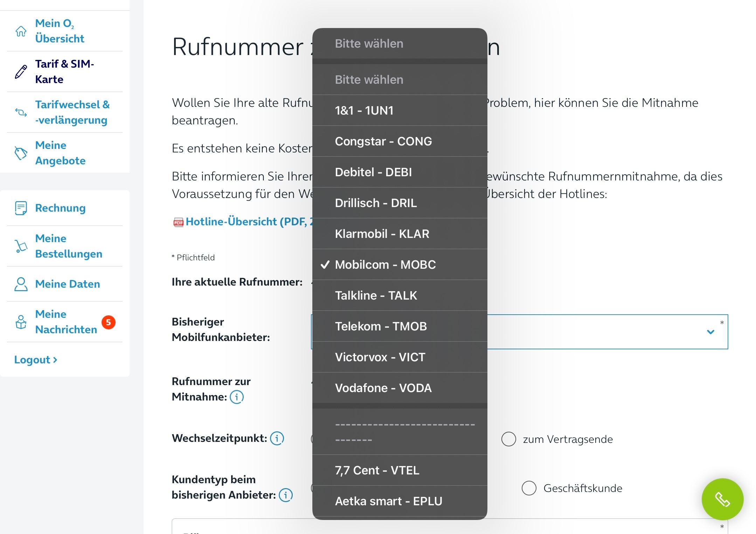Choose Telekom - TMOB from provider list
The width and height of the screenshot is (756, 534).
click(x=400, y=326)
